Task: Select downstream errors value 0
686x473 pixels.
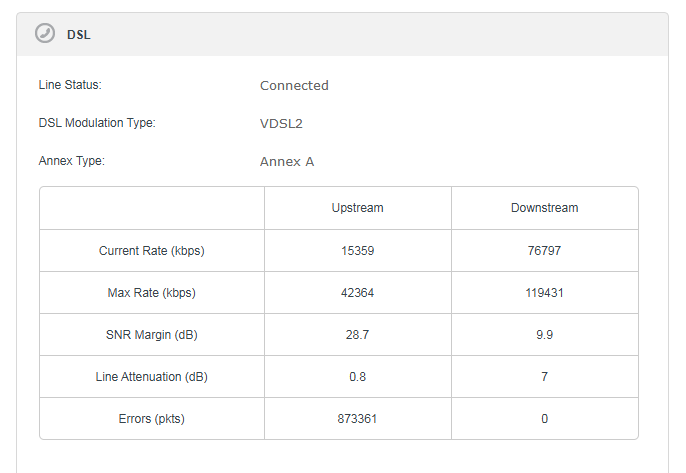Action: pyautogui.click(x=544, y=419)
